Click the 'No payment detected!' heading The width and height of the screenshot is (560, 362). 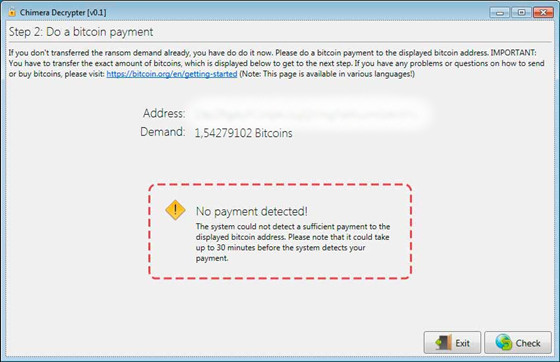pyautogui.click(x=251, y=211)
